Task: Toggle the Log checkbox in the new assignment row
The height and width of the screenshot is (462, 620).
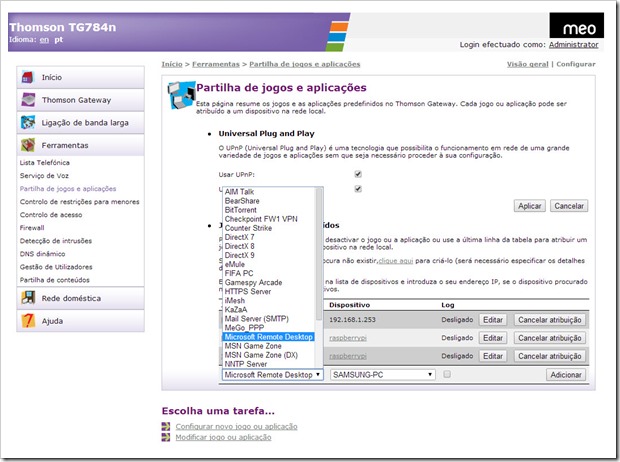Action: click(x=447, y=374)
